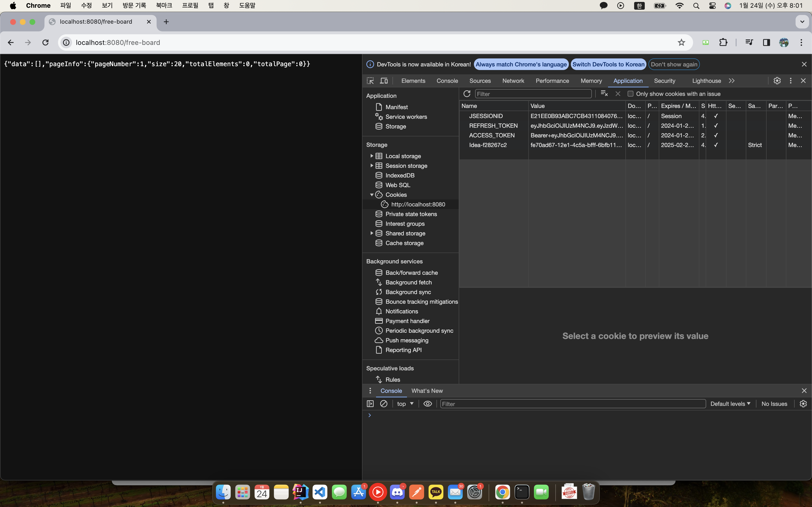Refresh the cookies table
The image size is (812, 507).
(467, 94)
